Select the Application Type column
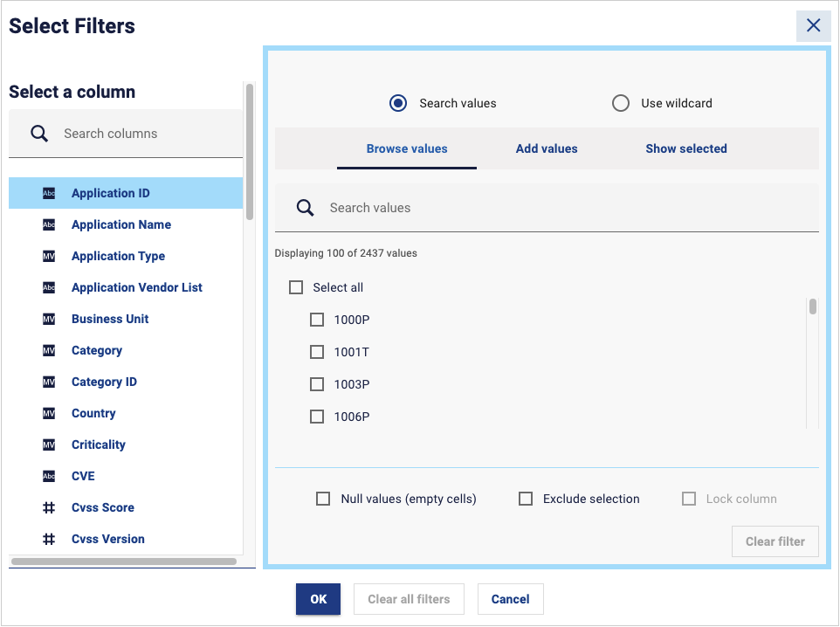The image size is (840, 627). coord(126,256)
